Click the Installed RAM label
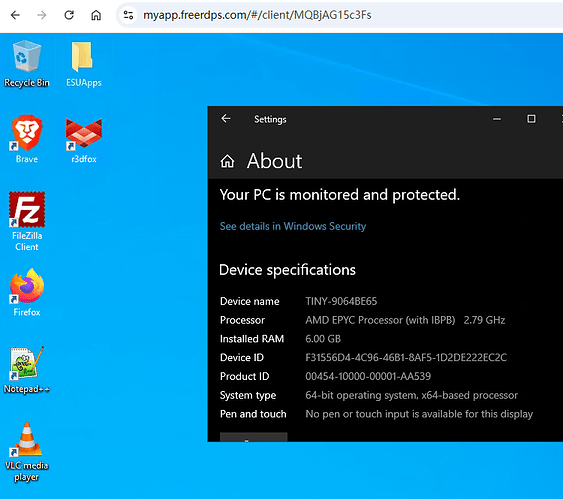Image resolution: width=563 pixels, height=499 pixels. [252, 339]
